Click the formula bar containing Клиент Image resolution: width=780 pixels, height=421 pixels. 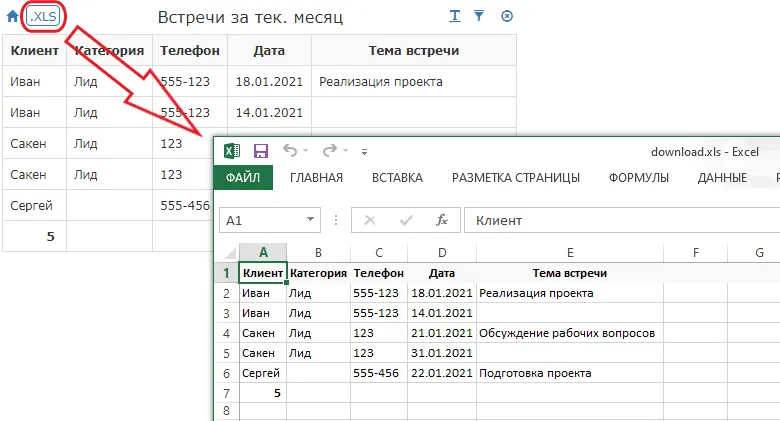pos(622,220)
